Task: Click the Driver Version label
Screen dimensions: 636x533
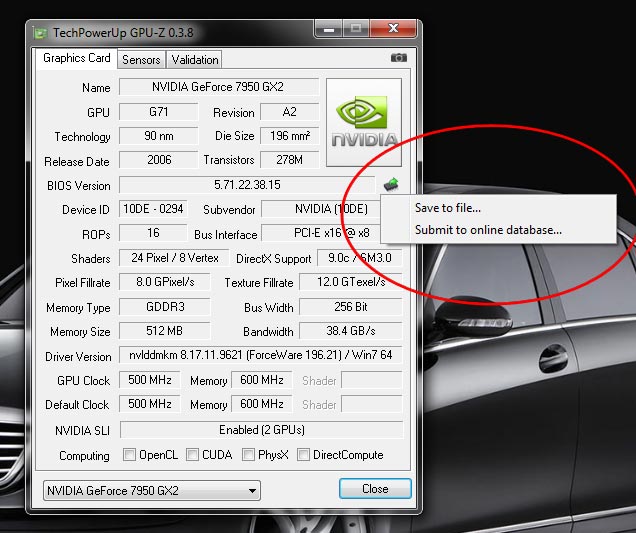Action: pyautogui.click(x=78, y=357)
